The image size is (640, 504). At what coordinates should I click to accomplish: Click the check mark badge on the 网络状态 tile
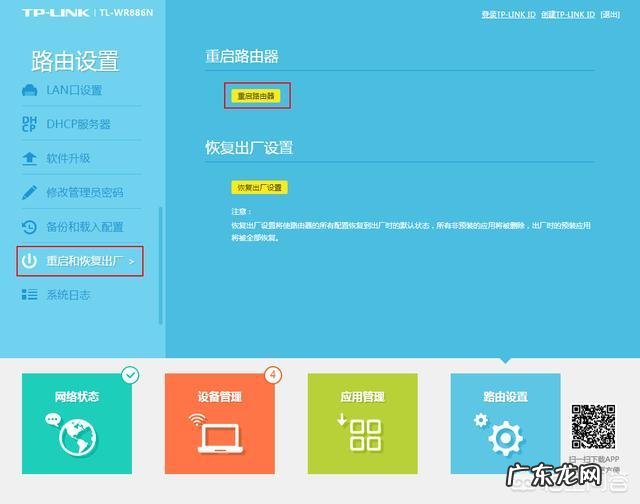[130, 375]
